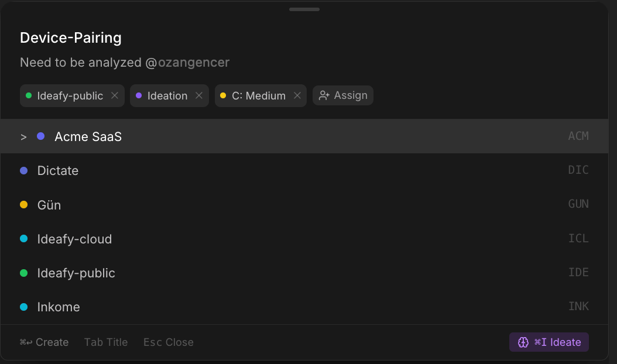Choose the Inkome project

(59, 307)
